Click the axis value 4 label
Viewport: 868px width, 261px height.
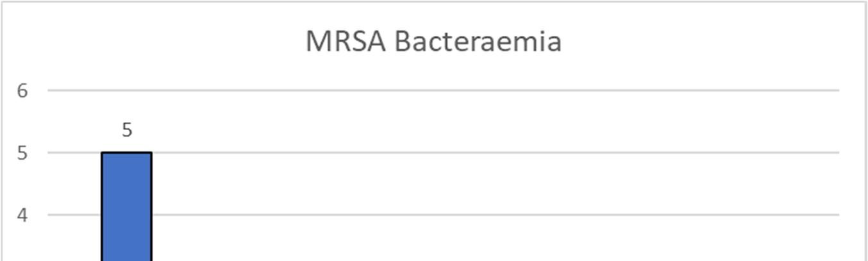click(x=23, y=215)
